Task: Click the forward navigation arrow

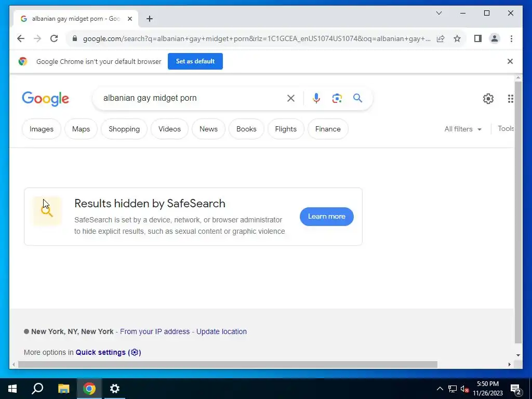Action: tap(37, 38)
